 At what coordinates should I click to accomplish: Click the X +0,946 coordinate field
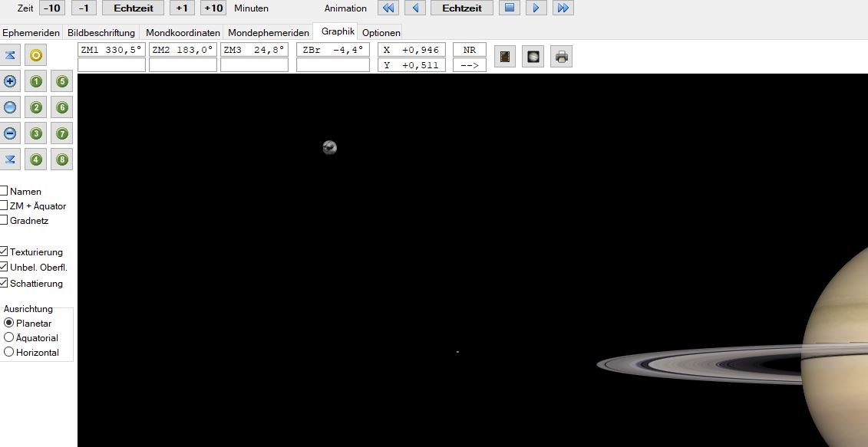tap(411, 50)
